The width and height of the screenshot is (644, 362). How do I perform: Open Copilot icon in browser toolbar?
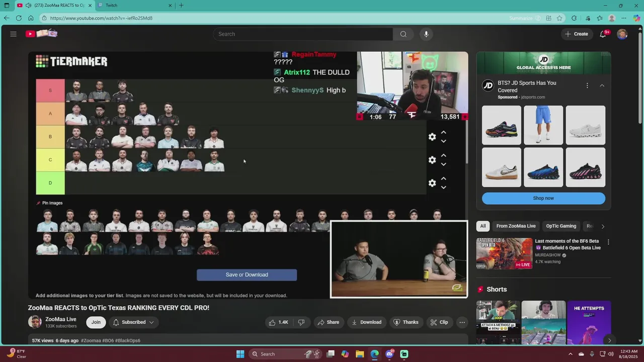click(x=636, y=18)
